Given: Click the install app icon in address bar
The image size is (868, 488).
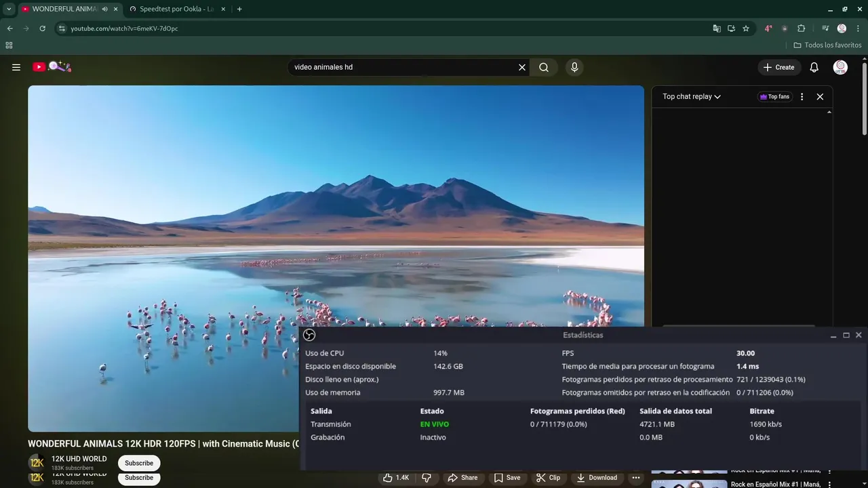Looking at the screenshot, I should pyautogui.click(x=731, y=28).
